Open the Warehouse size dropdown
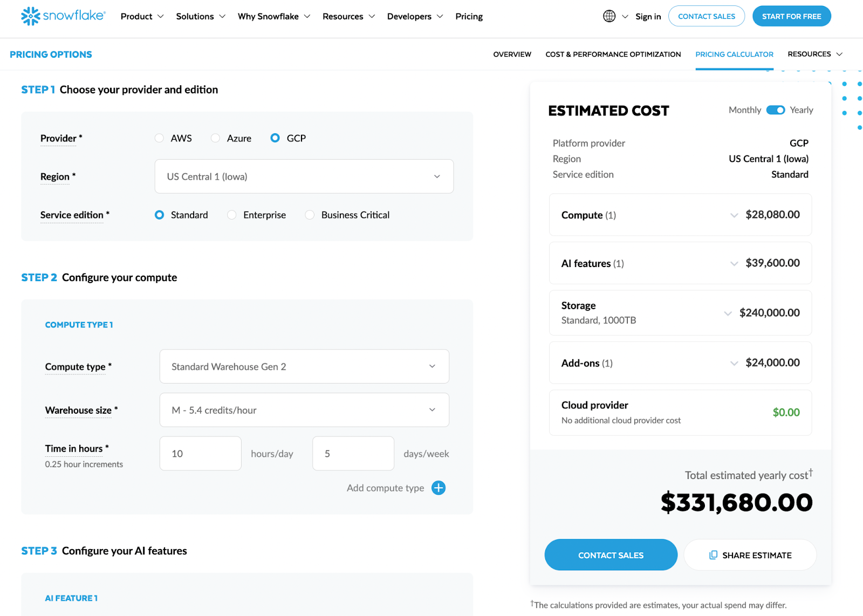This screenshot has width=863, height=616. click(304, 410)
